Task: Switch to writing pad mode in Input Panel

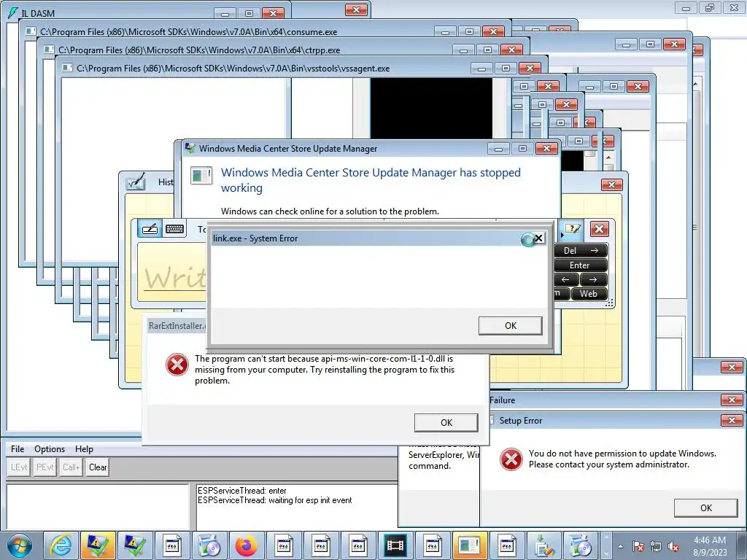Action: [150, 228]
